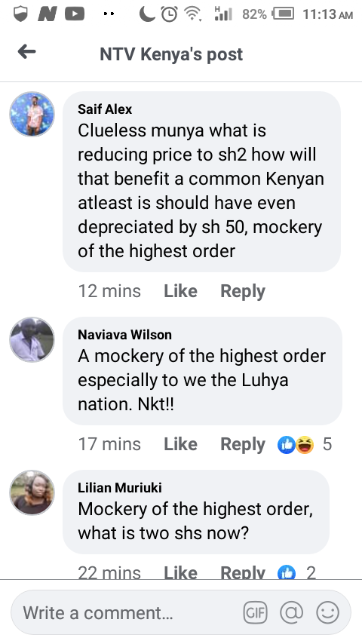Tap the @ mention icon

tap(291, 612)
